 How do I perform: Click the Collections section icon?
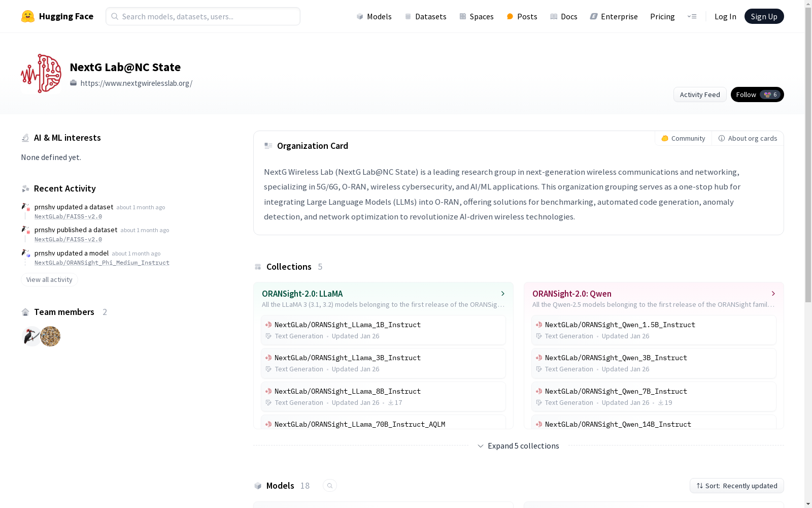258,267
